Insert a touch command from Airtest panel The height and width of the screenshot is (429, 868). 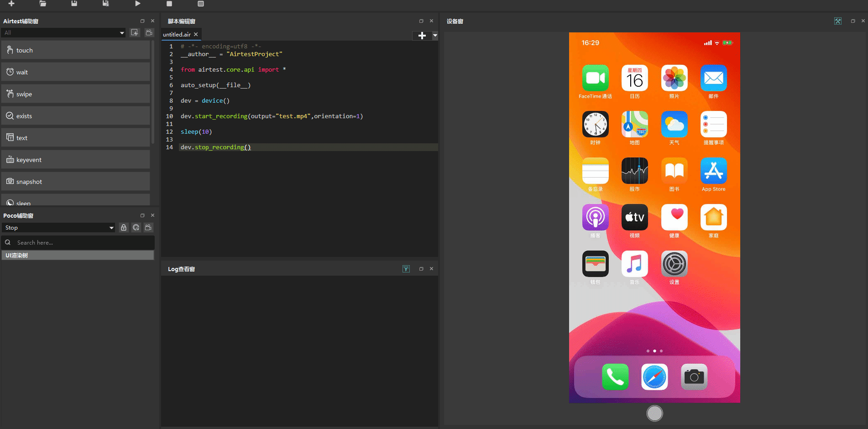tap(76, 50)
